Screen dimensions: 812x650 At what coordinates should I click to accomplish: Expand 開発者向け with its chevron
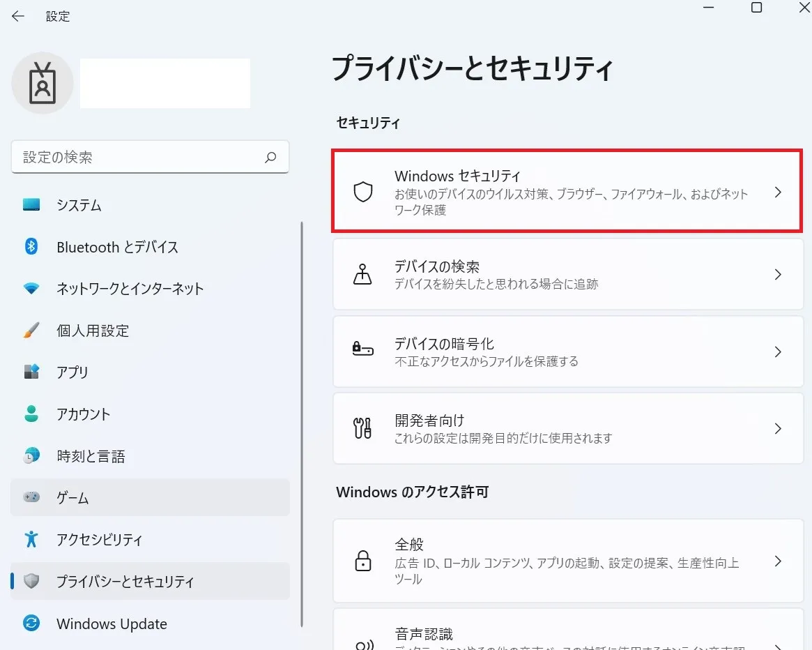pyautogui.click(x=779, y=428)
